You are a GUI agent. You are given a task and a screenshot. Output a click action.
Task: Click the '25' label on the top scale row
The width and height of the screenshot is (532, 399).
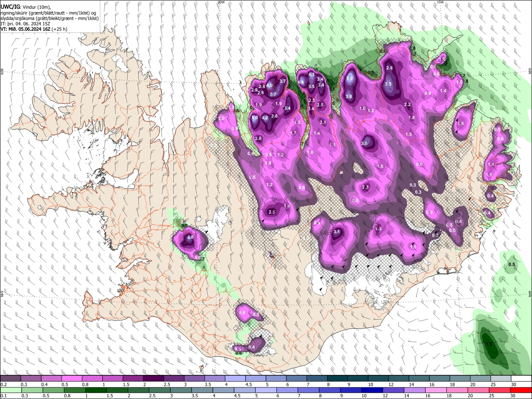(x=493, y=384)
